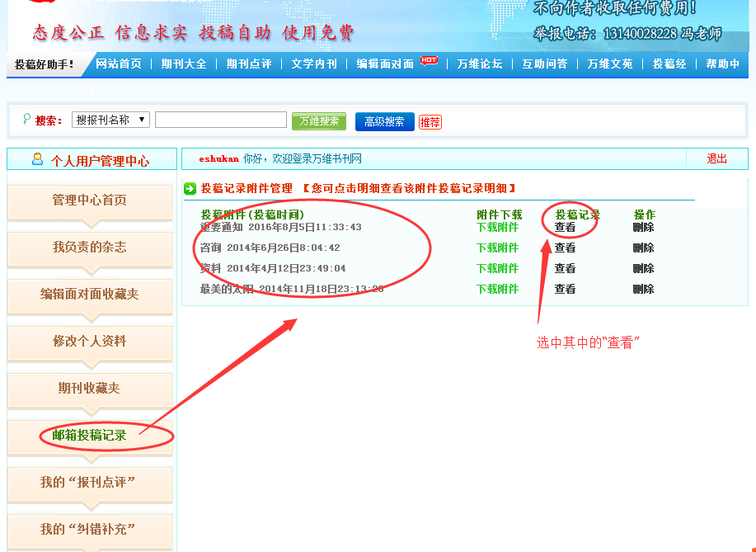This screenshot has height=552, width=756.
Task: Click the user icon beside 个人用户管理中心
Action: [x=38, y=159]
